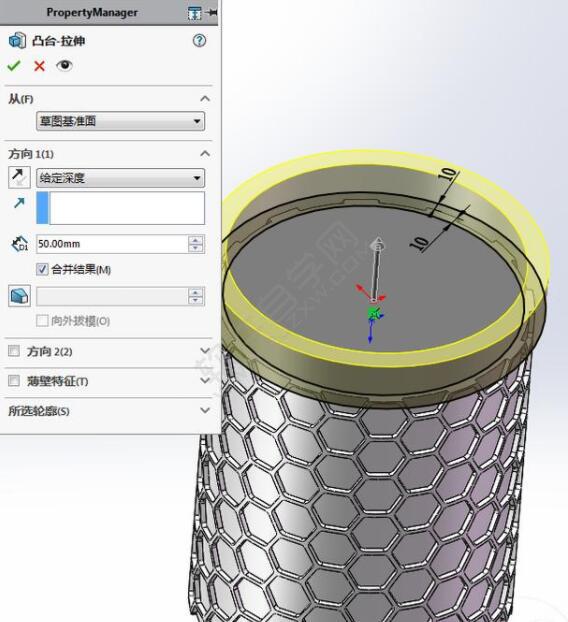Expand the 方向 2(2) section

205,351
